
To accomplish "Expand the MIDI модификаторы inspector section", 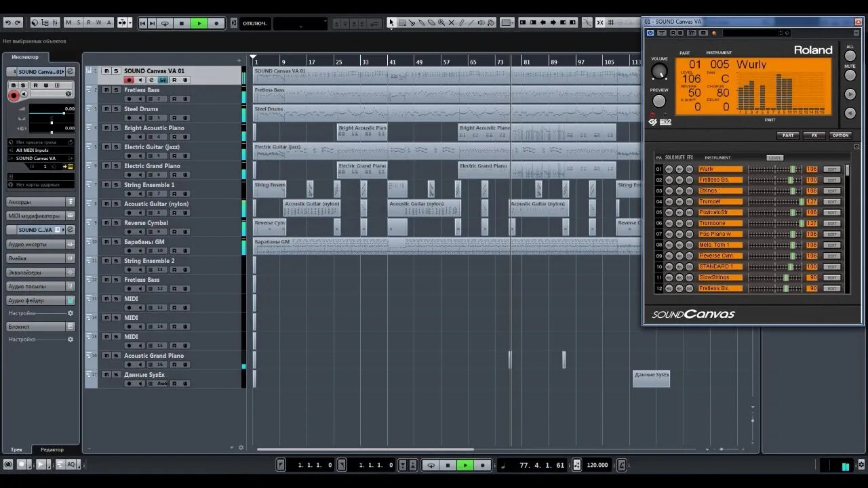I will click(41, 216).
